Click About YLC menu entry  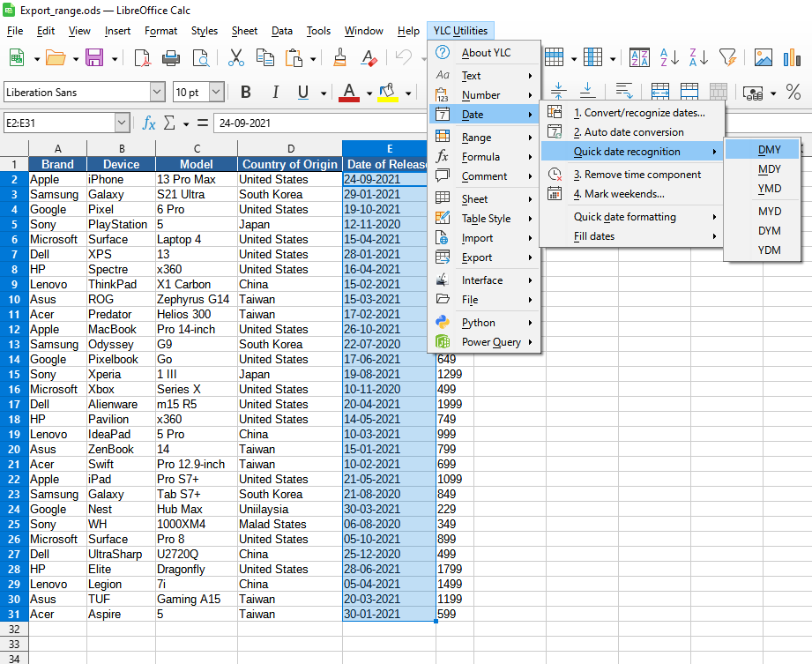pyautogui.click(x=486, y=53)
